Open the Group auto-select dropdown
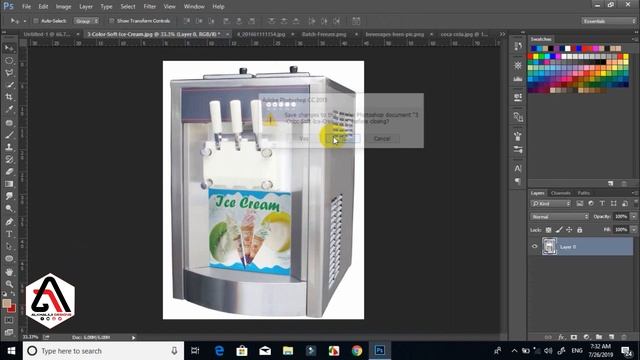 point(86,21)
